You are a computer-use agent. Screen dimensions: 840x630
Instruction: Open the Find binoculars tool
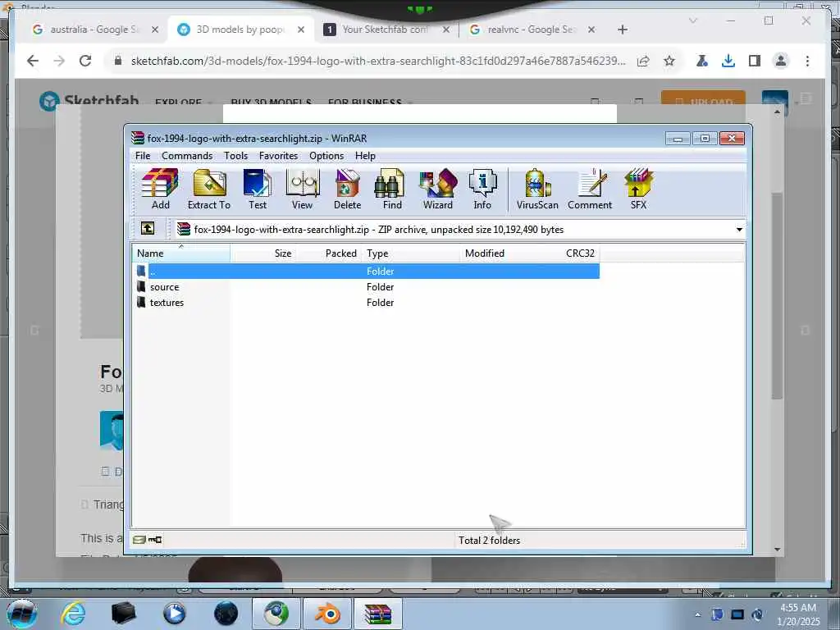point(391,189)
